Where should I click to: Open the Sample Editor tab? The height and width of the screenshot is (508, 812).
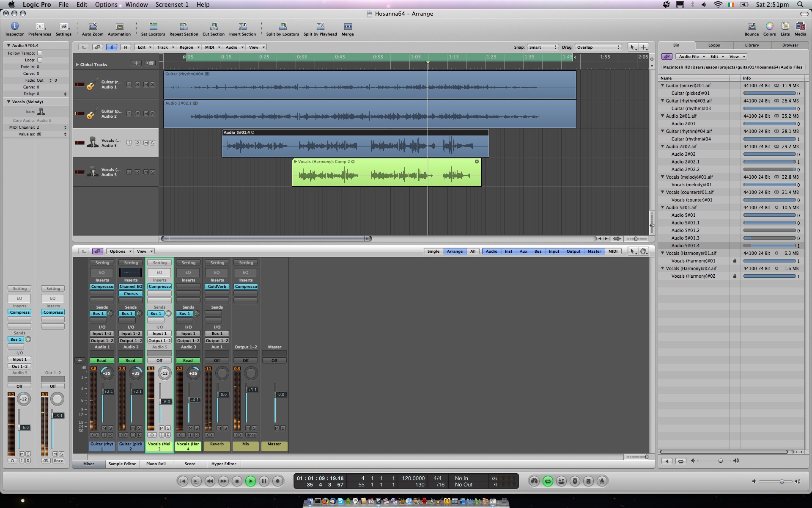tap(122, 464)
